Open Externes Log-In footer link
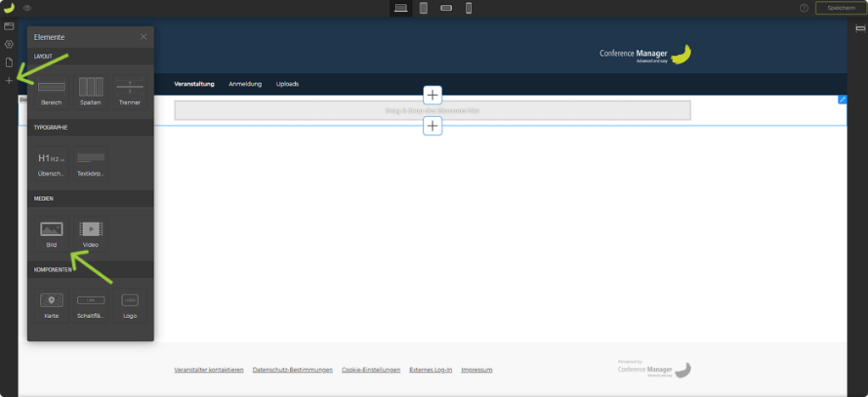The image size is (868, 397). point(431,370)
